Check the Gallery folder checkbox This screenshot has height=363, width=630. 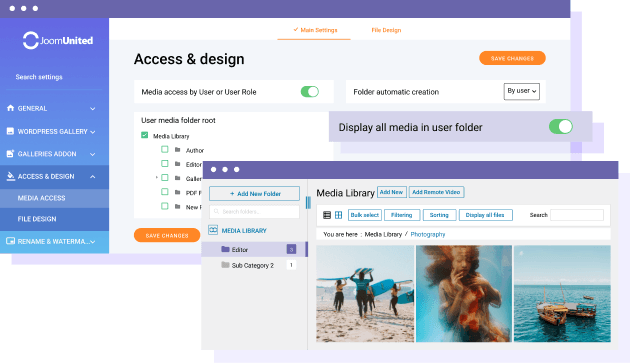165,178
